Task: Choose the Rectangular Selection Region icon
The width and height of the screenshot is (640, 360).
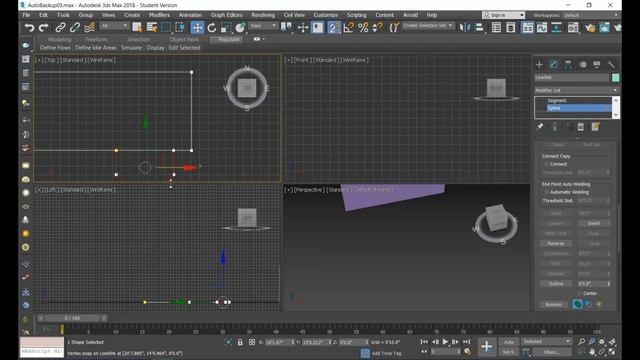Action: (x=166, y=28)
